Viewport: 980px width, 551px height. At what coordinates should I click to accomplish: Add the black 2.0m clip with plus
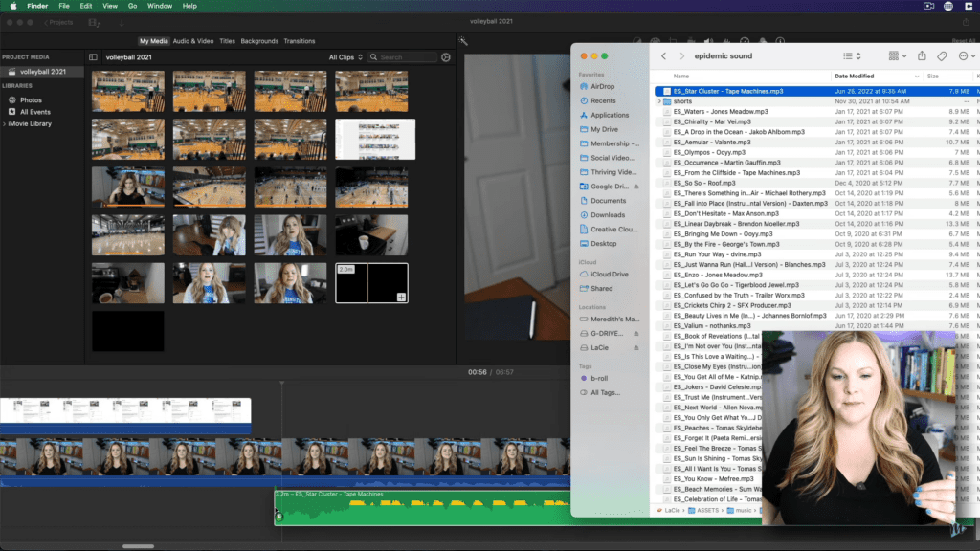click(x=401, y=297)
